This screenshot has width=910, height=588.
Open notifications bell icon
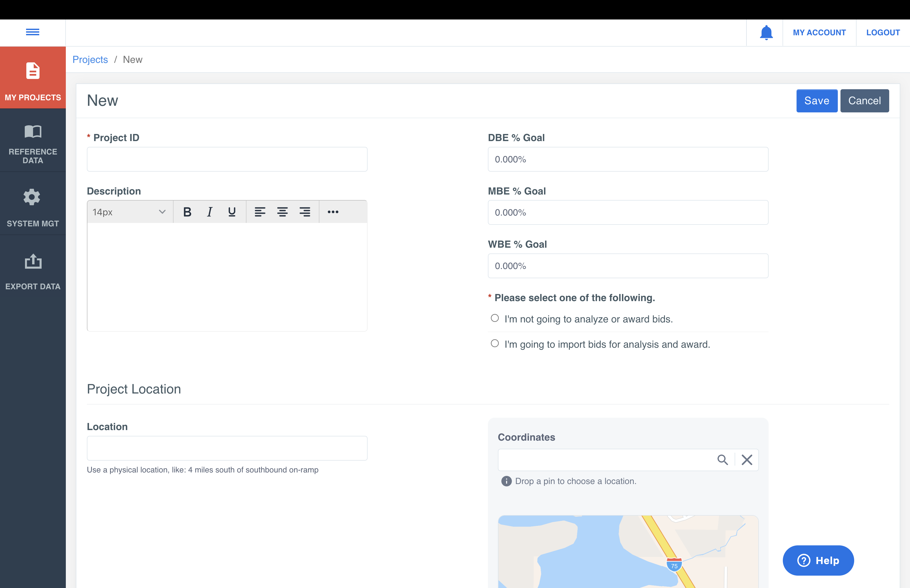click(x=766, y=33)
